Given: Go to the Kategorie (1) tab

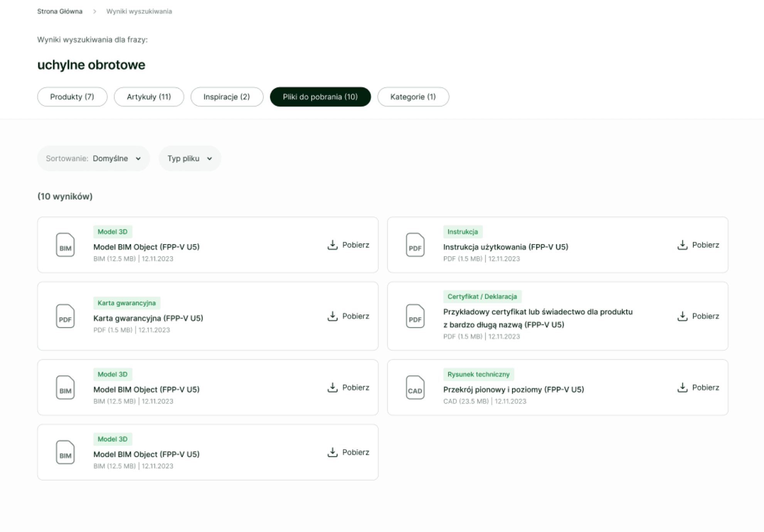Looking at the screenshot, I should click(413, 97).
